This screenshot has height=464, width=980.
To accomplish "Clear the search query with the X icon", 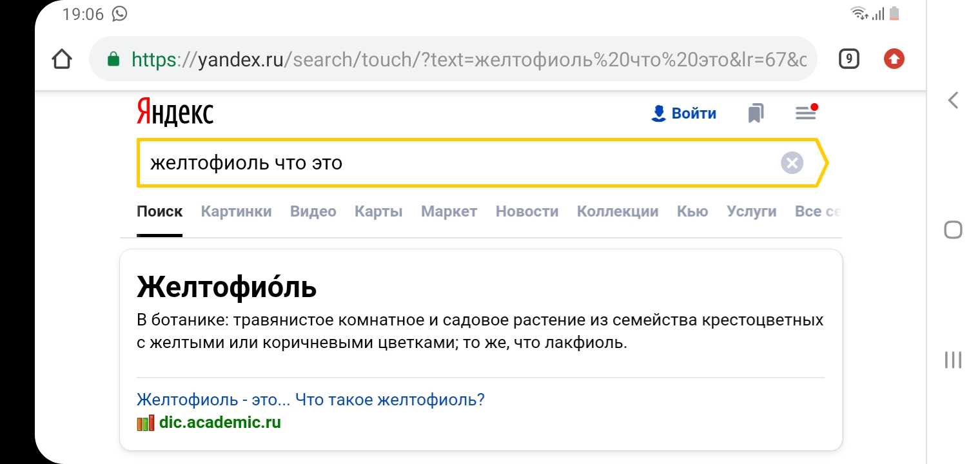I will pos(792,163).
